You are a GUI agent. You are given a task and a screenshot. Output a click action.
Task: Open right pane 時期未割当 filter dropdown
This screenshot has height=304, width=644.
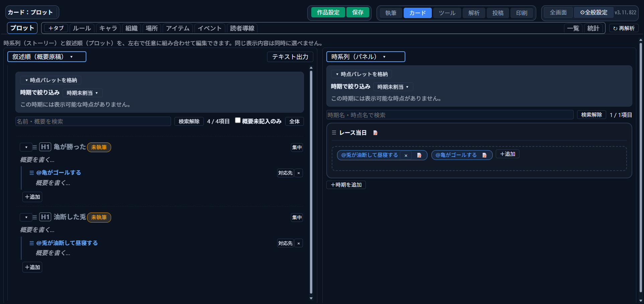393,87
